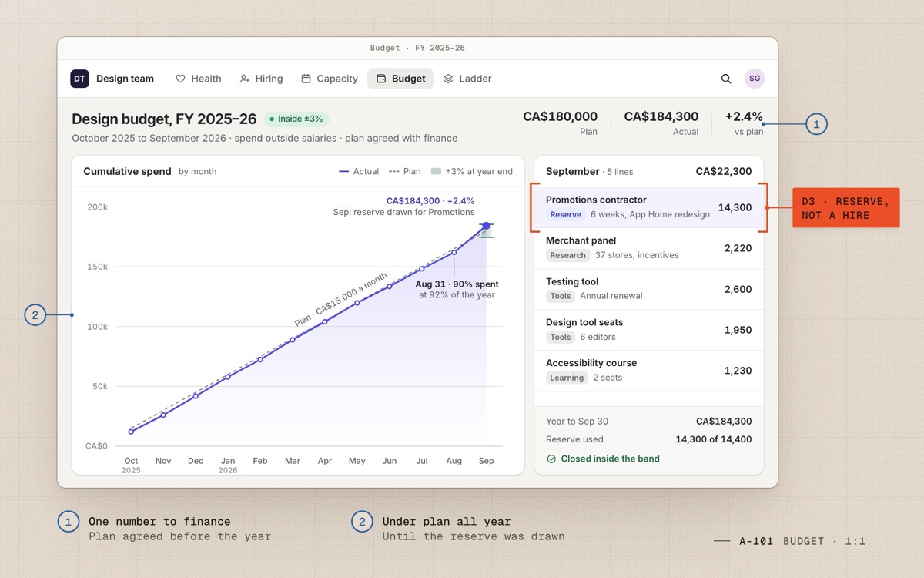This screenshot has width=924, height=578.
Task: Click the 14,300 amount for Promotions contractor
Action: click(x=735, y=207)
